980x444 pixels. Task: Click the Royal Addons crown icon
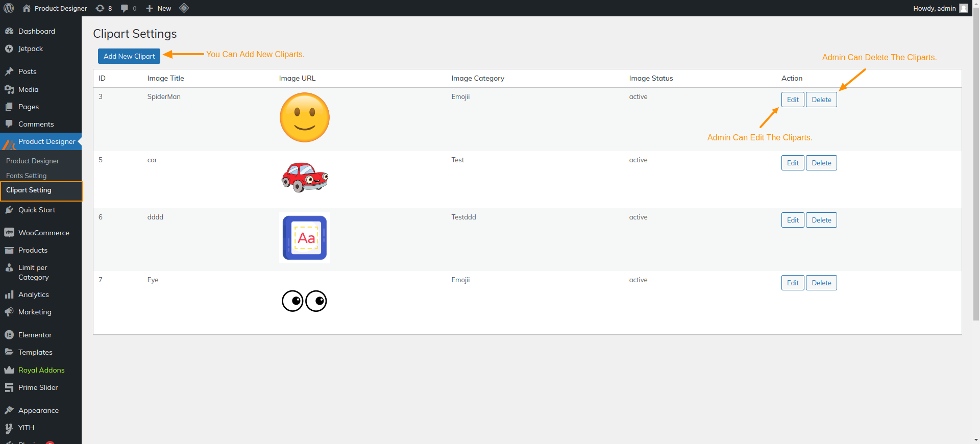tap(9, 370)
